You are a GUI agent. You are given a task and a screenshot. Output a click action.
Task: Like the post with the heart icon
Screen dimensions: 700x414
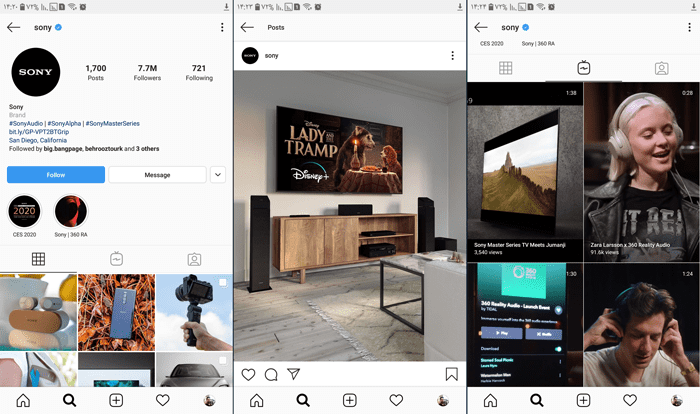tap(248, 374)
